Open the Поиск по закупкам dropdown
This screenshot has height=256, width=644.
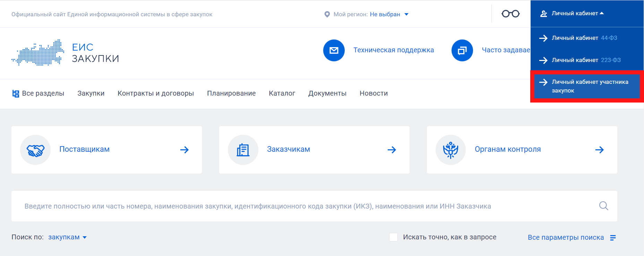pyautogui.click(x=67, y=237)
